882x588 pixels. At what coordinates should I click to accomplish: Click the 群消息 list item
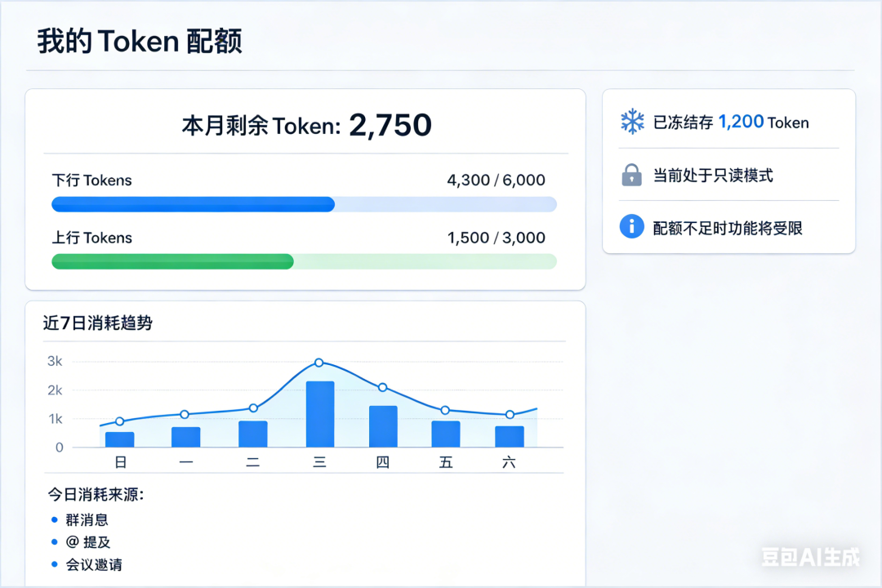[x=87, y=520]
